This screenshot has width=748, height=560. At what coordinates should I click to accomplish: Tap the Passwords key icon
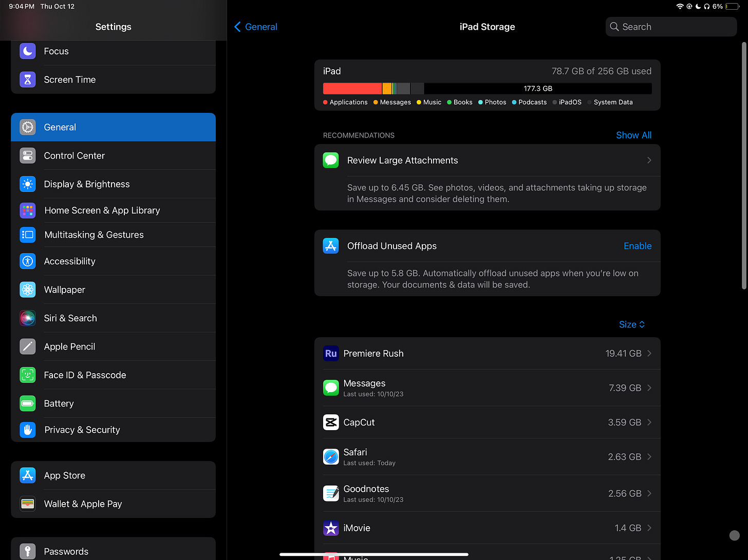click(28, 551)
